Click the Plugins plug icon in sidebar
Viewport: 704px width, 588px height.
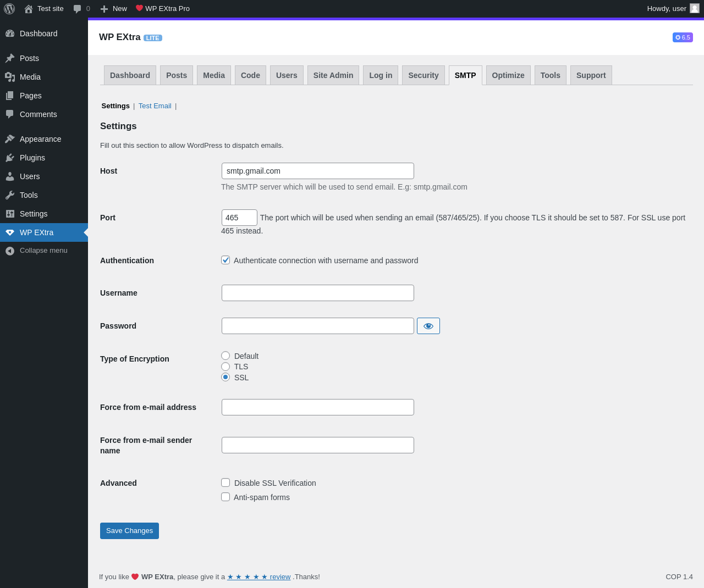click(x=10, y=158)
